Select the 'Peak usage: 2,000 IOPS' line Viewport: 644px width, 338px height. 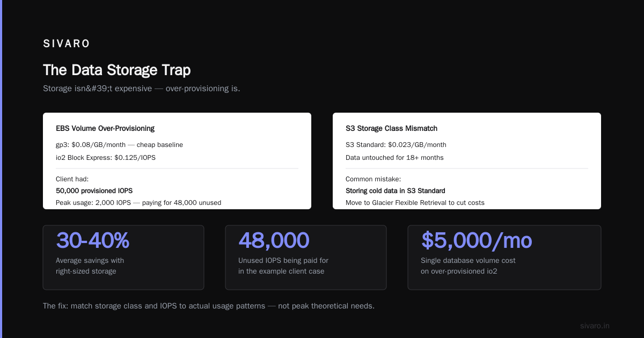(x=138, y=203)
